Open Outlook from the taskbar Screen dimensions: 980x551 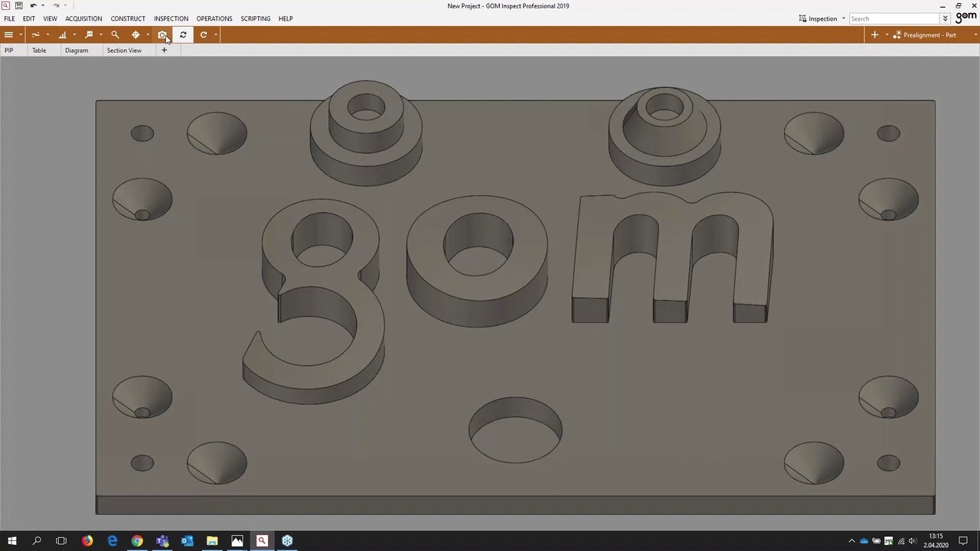click(187, 541)
